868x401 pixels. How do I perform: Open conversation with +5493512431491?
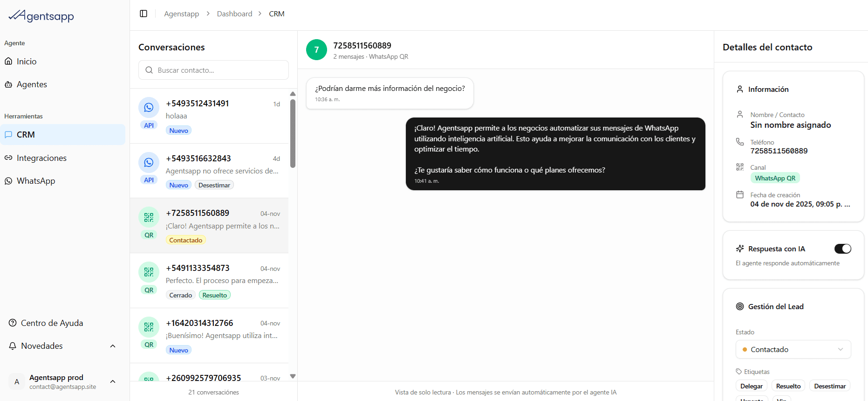point(209,116)
